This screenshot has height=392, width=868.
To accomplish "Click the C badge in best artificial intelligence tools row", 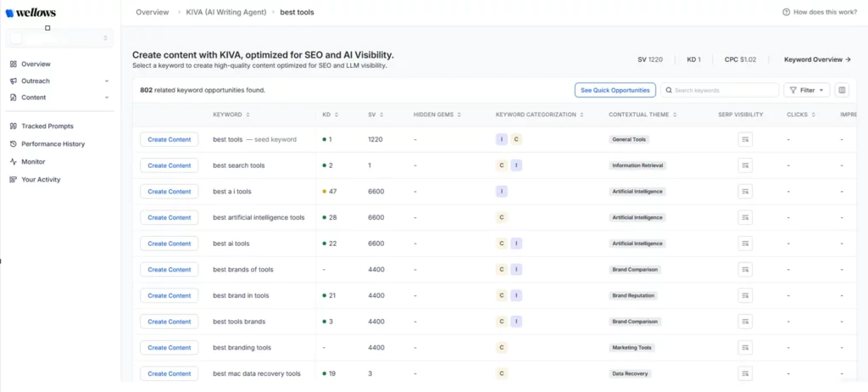I will [502, 218].
